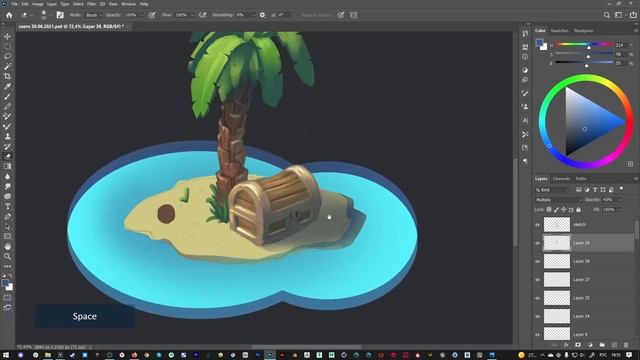Create a new group folder icon
This screenshot has height=360, width=640.
pos(602,345)
